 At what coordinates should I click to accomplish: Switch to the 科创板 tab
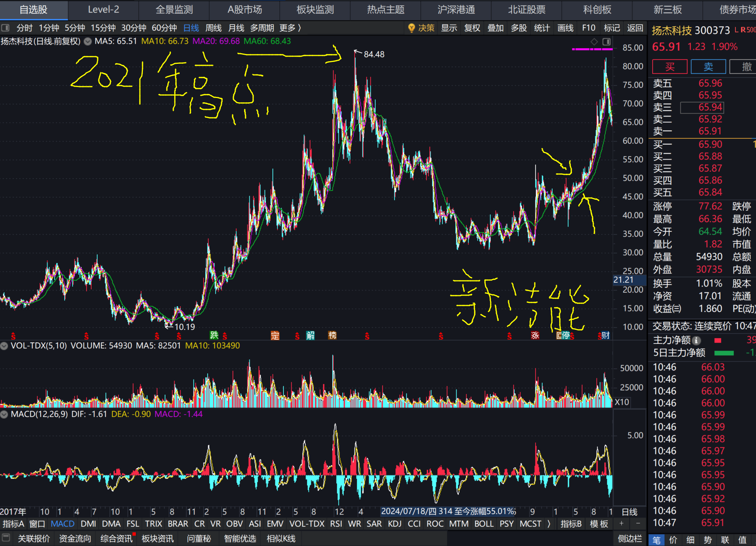coord(597,9)
